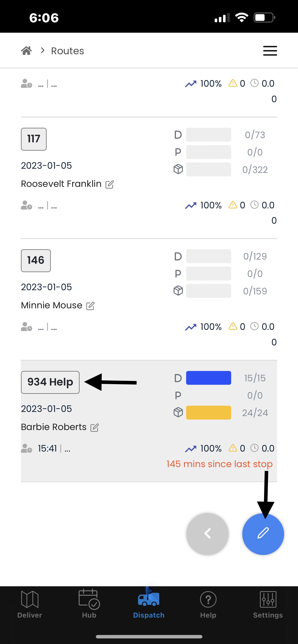Click the clock icon on Barbie Roberts' route
The height and width of the screenshot is (644, 298).
click(254, 448)
